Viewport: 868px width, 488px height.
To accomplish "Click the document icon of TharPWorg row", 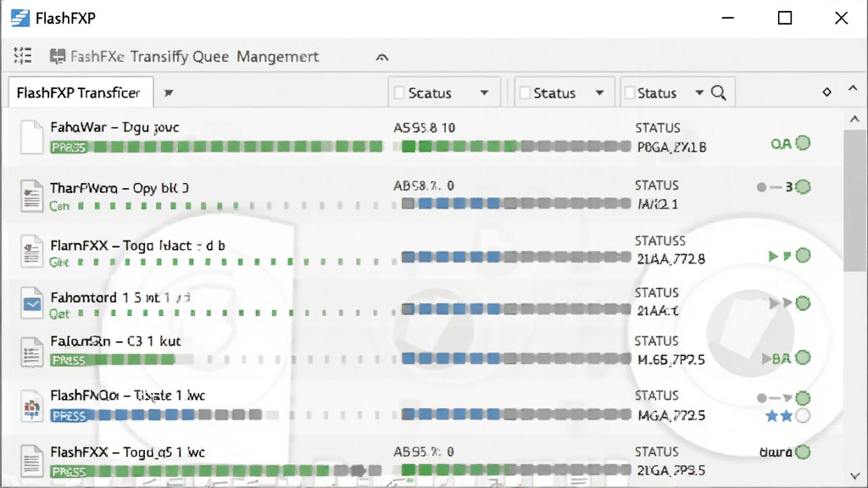I will tap(31, 196).
